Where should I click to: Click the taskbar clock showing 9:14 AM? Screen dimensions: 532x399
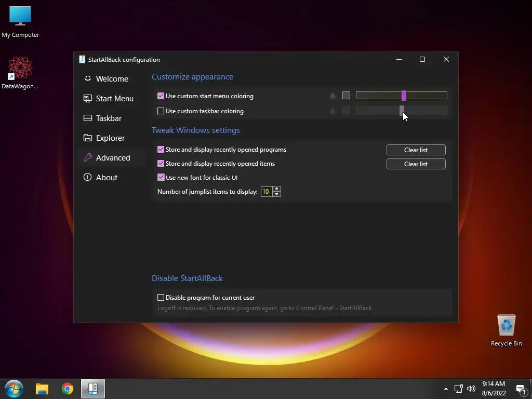coord(494,389)
